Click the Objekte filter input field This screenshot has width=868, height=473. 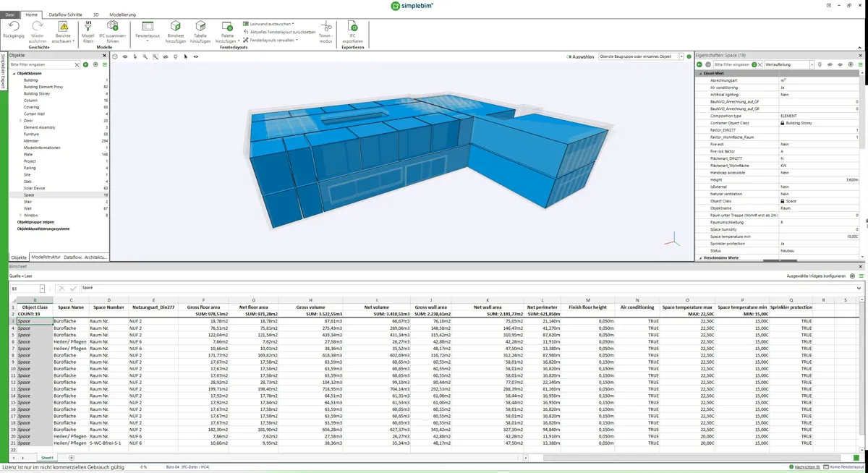pos(41,65)
